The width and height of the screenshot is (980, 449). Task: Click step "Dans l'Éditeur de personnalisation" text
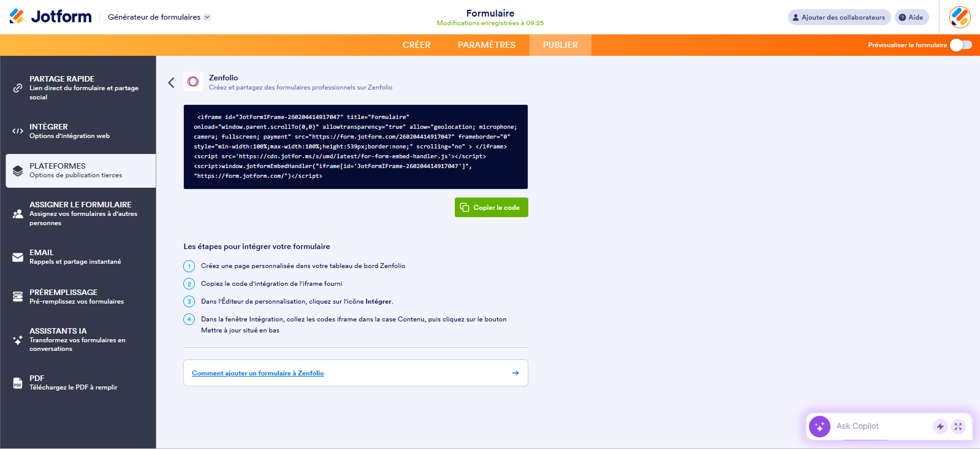[x=297, y=302]
